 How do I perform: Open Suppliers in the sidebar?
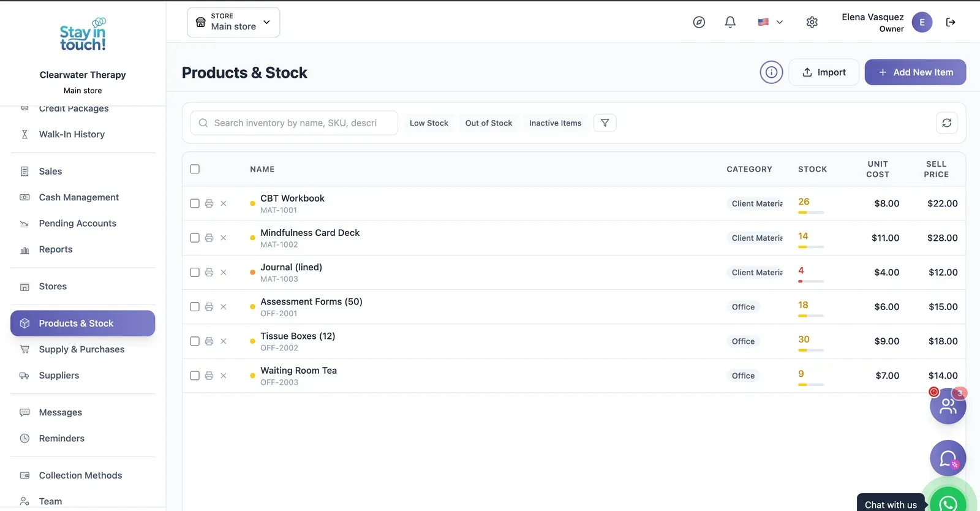(83, 376)
